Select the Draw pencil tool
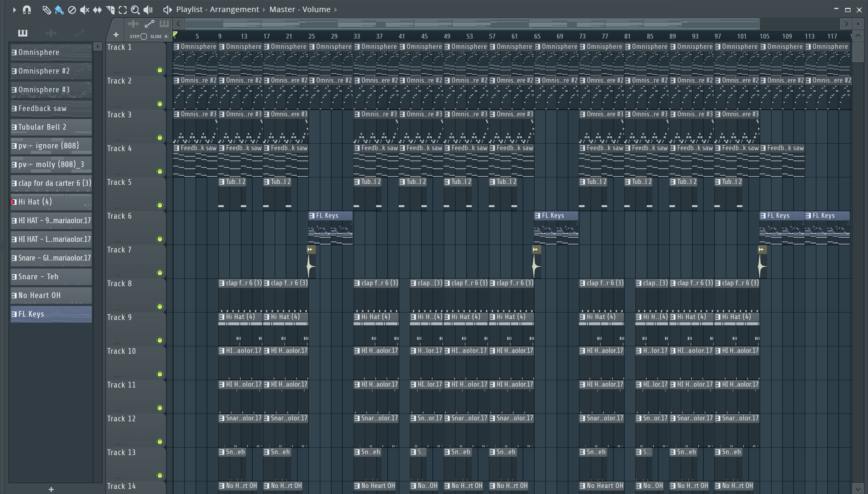Image resolution: width=868 pixels, height=494 pixels. point(46,10)
